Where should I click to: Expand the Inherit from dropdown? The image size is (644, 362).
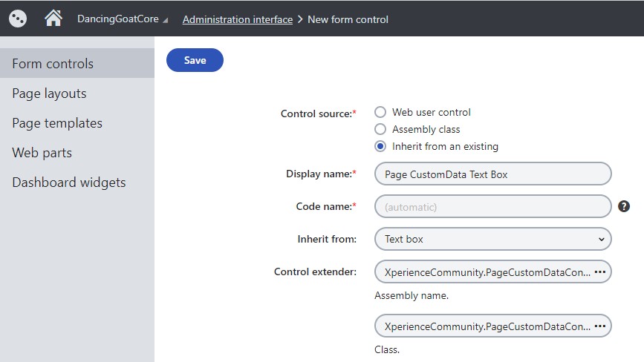[x=493, y=239]
